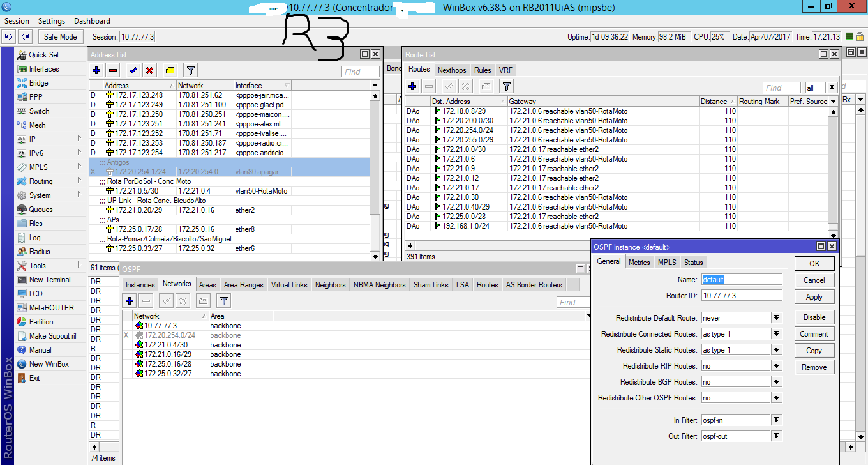Choose Exit in the sidebar
This screenshot has width=868, height=465.
pyautogui.click(x=34, y=378)
